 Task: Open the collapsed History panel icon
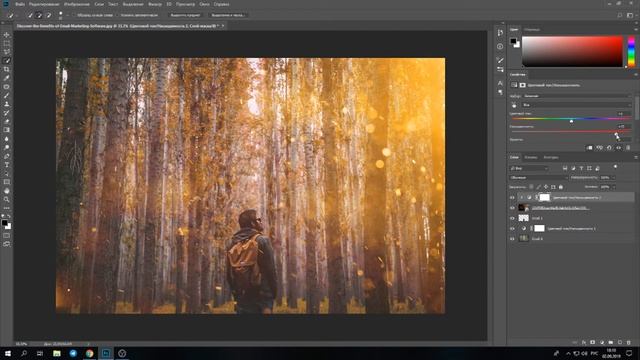pyautogui.click(x=500, y=33)
